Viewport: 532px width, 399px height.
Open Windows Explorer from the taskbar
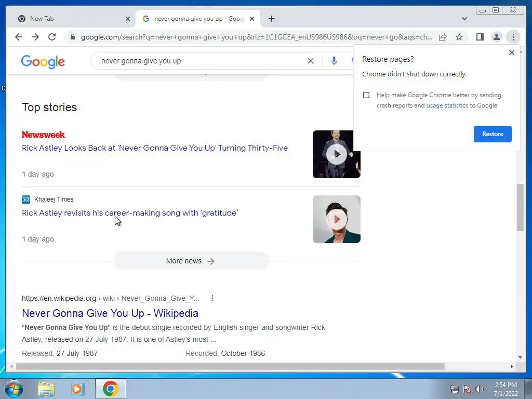(46, 389)
